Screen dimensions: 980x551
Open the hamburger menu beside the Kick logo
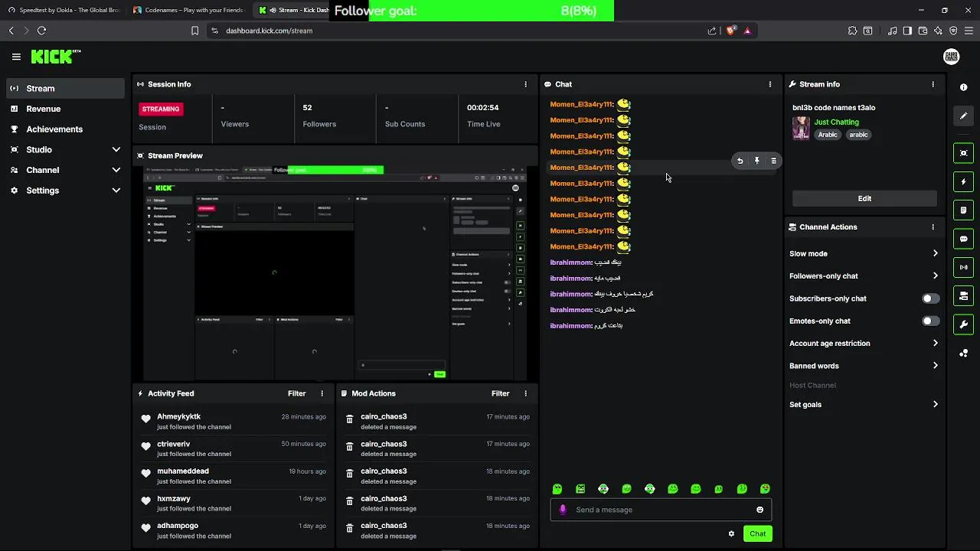tap(16, 57)
